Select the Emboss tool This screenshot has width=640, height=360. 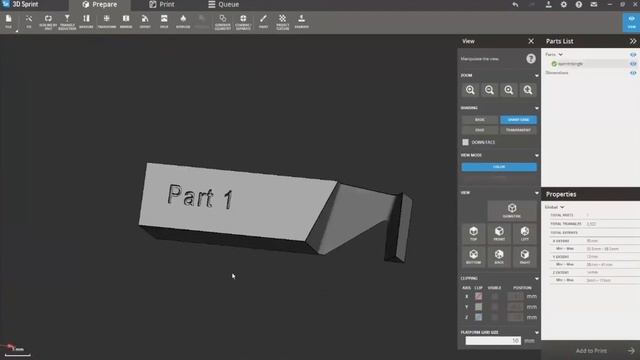click(302, 22)
